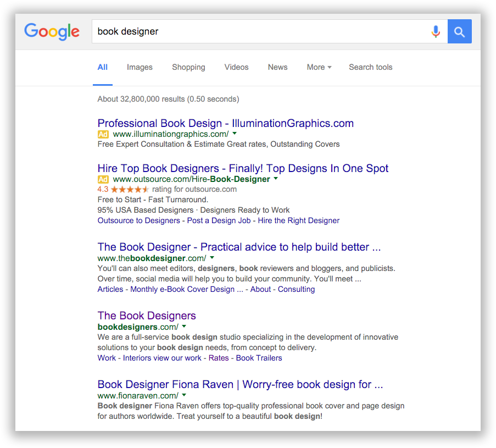Viewport: 496px width, 448px height.
Task: Select the All tab
Action: coord(103,67)
